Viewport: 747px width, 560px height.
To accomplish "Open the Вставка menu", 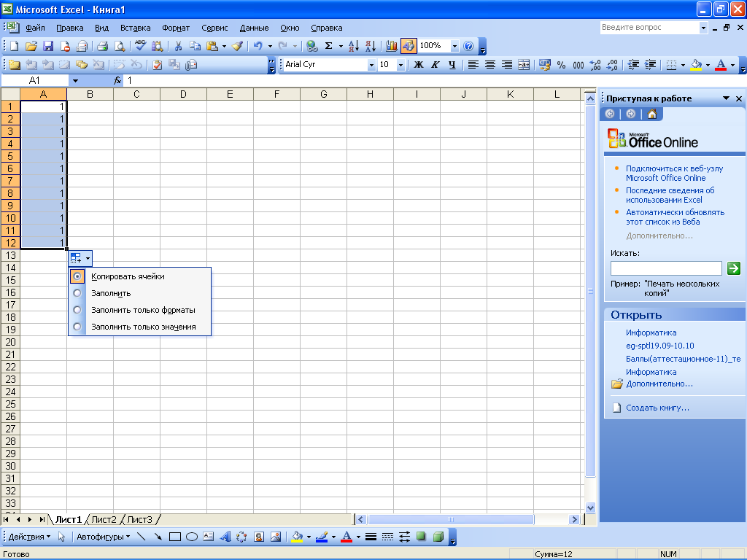I will pyautogui.click(x=135, y=28).
